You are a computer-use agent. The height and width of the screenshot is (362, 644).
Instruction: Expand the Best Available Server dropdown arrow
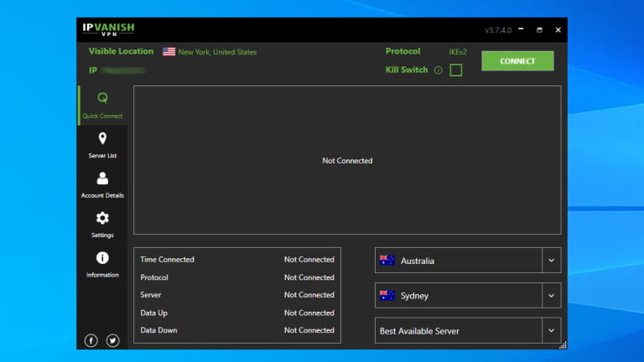click(551, 331)
